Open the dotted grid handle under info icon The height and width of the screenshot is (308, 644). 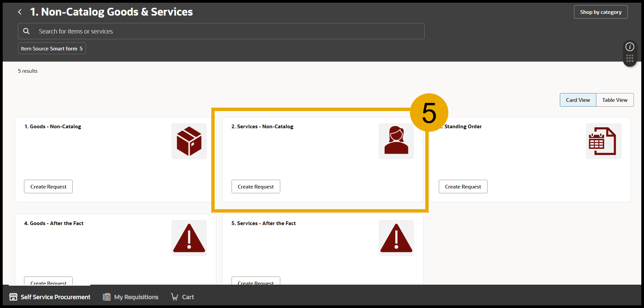click(x=629, y=59)
